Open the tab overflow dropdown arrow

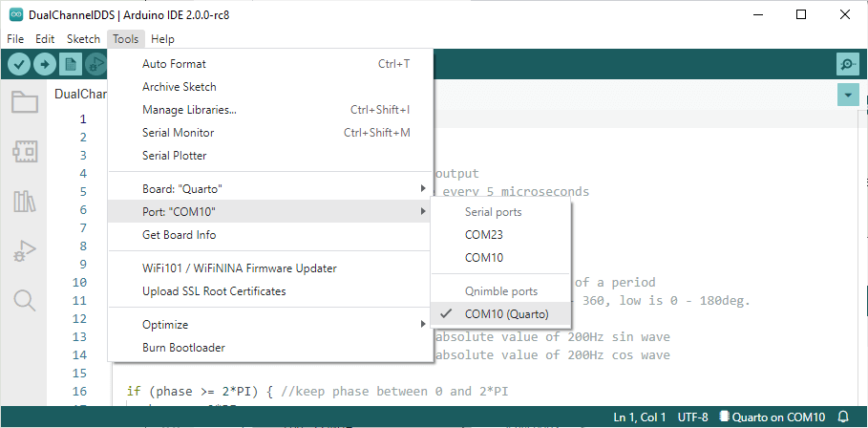[847, 95]
